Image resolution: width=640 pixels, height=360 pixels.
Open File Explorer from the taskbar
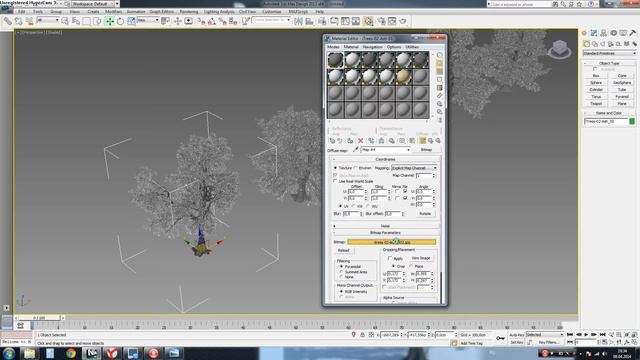(29, 353)
